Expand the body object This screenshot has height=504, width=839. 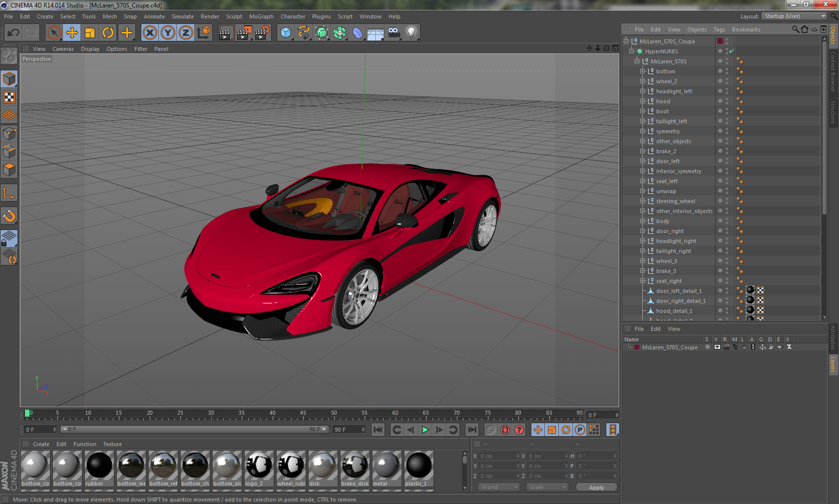click(643, 221)
